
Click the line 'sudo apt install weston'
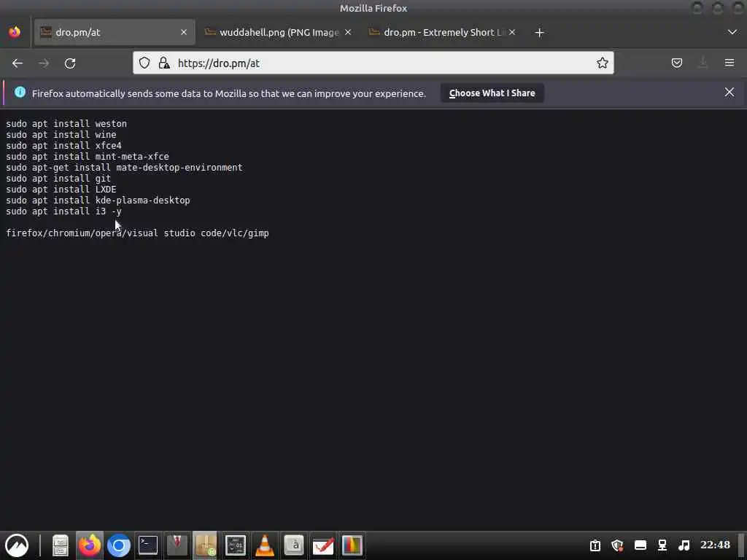click(66, 124)
